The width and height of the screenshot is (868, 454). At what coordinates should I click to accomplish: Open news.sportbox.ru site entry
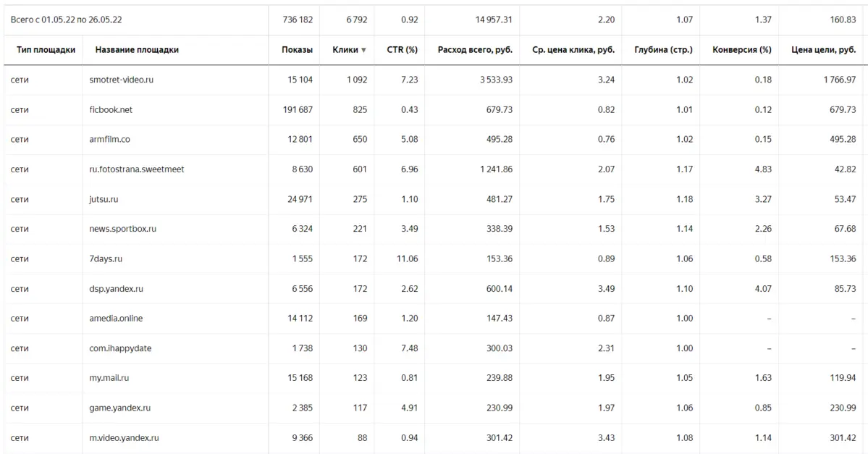pyautogui.click(x=122, y=229)
